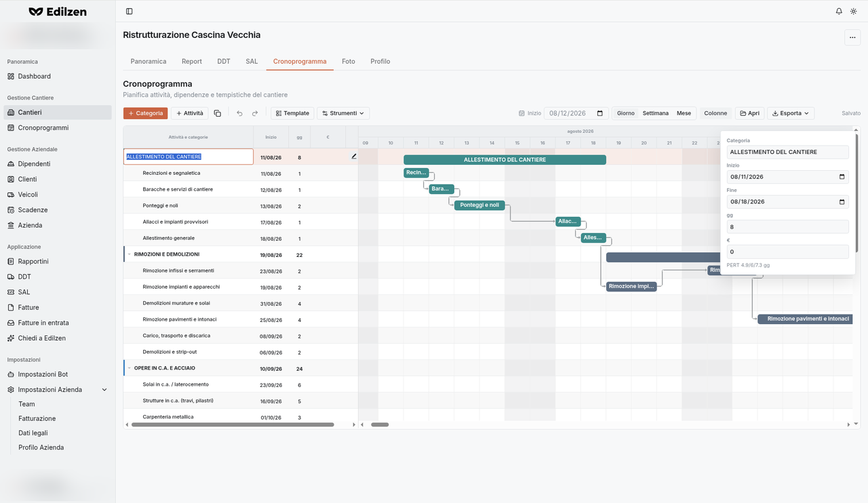Collapse the Impostazioni Azienda submenu

(x=104, y=390)
